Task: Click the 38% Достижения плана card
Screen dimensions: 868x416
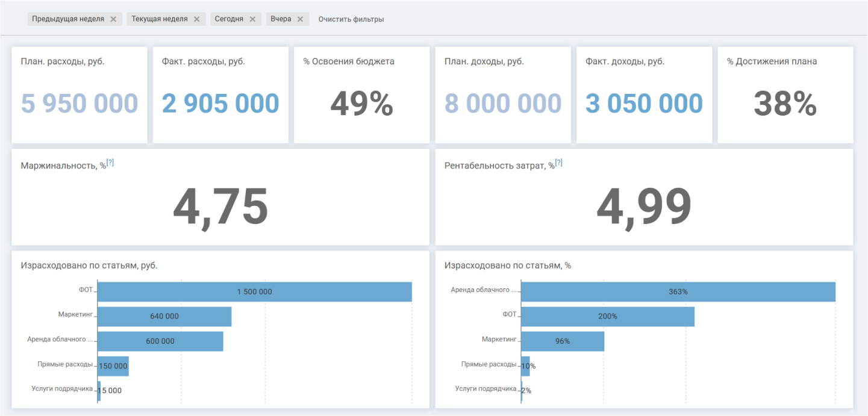Action: 785,95
